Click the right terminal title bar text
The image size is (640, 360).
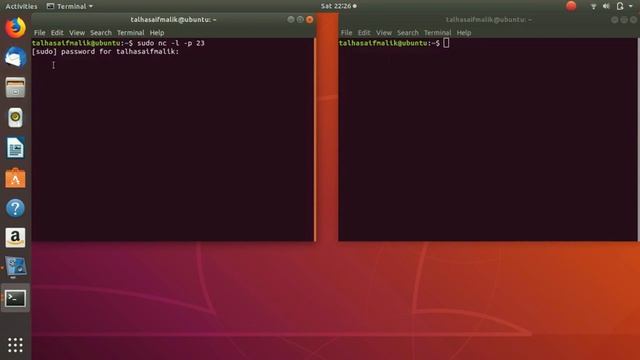click(x=489, y=20)
